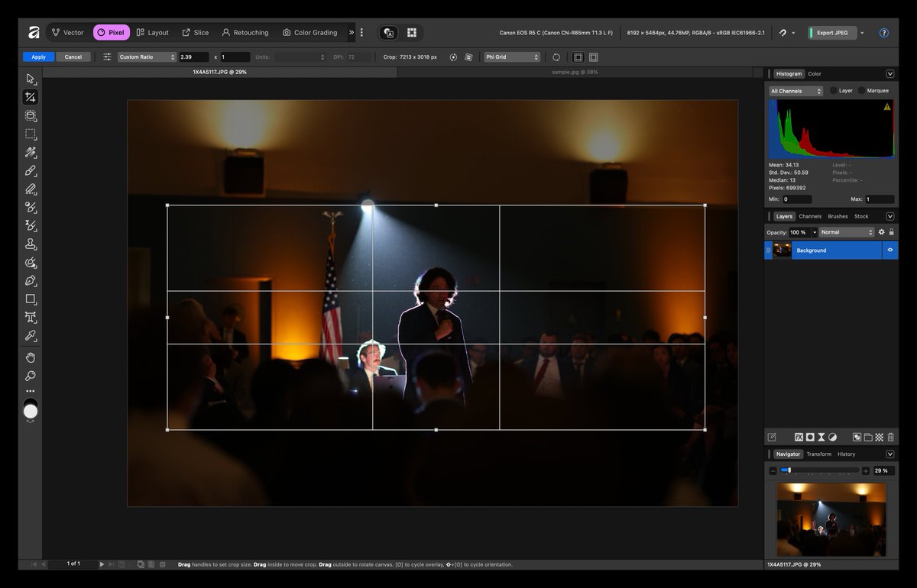Collapse the Layers panel chevron

(890, 216)
